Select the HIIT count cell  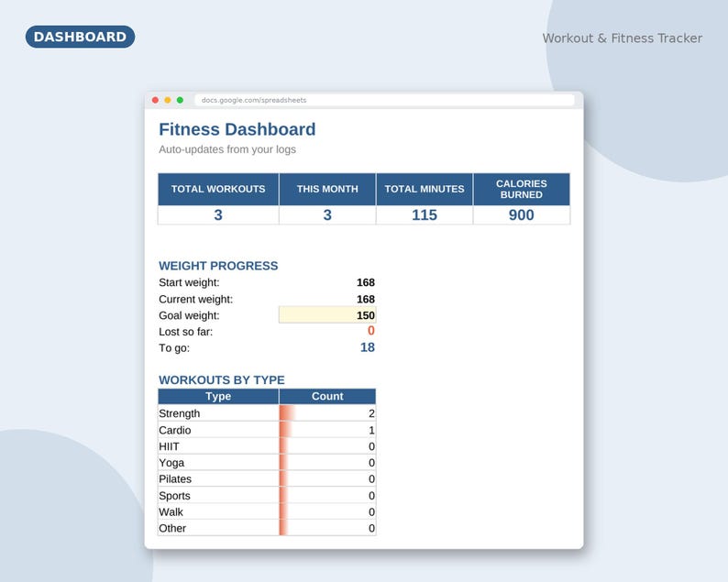point(327,446)
